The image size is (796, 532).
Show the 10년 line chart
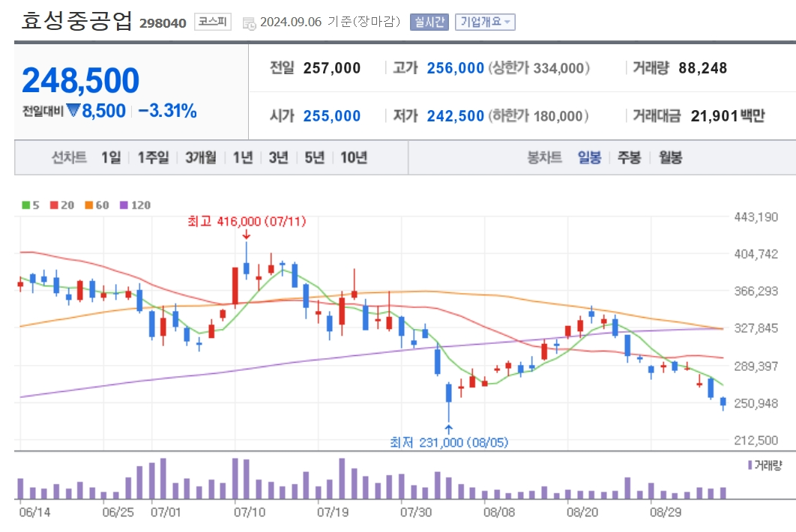coord(354,157)
